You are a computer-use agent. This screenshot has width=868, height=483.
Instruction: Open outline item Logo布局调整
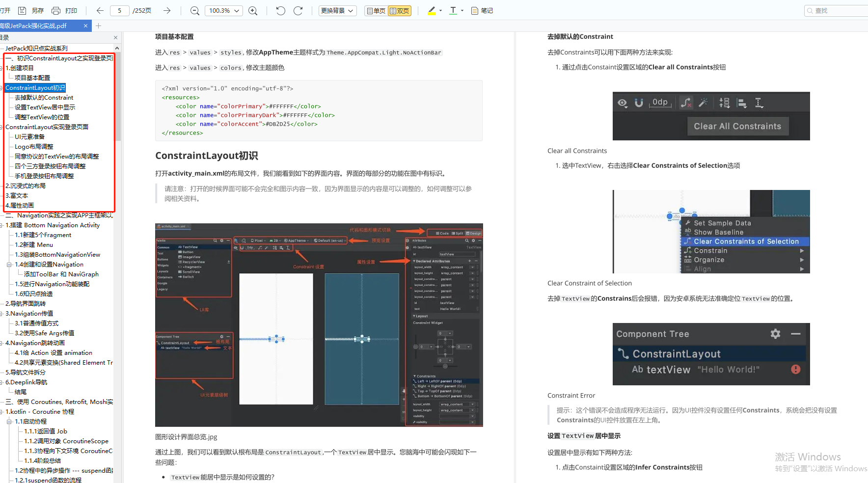click(x=34, y=146)
